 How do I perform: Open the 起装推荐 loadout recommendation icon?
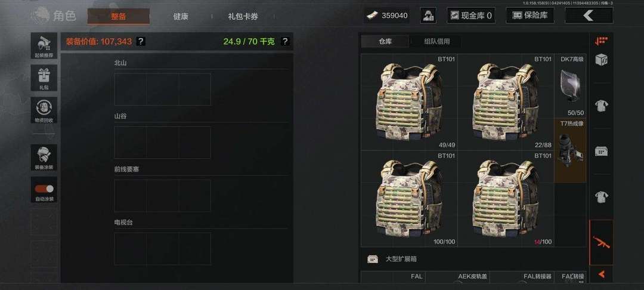pos(44,45)
